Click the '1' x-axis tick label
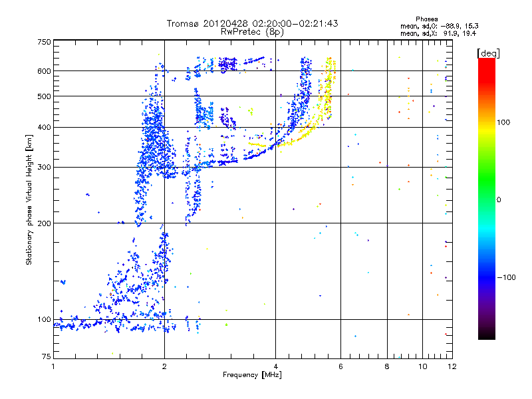This screenshot has height=399, width=532. click(x=53, y=366)
